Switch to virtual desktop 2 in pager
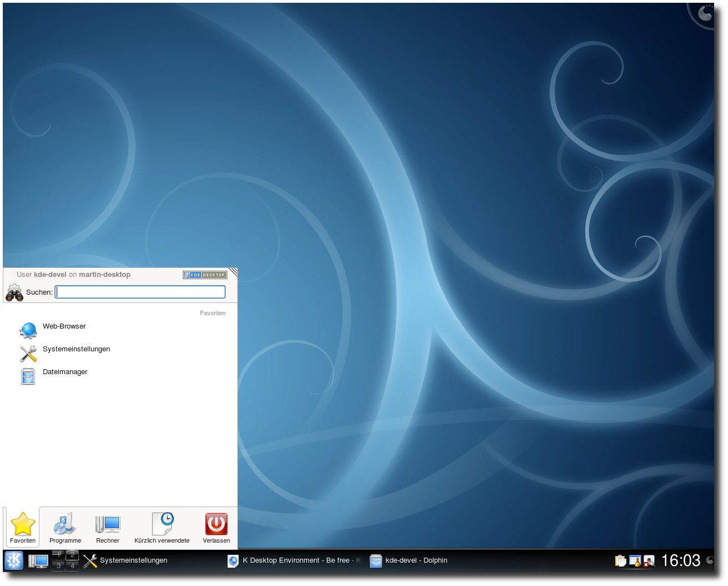728x586 pixels. [72, 554]
